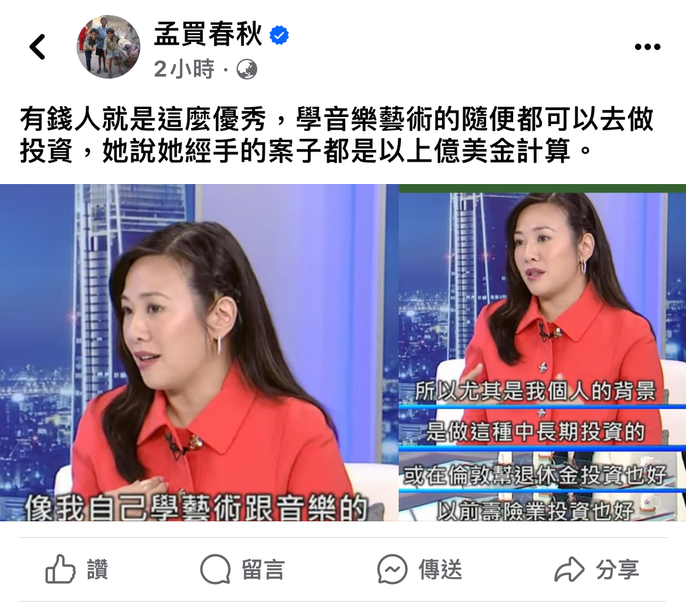The image size is (686, 616).
Task: Tap the public globe privacy icon
Action: pyautogui.click(x=247, y=70)
